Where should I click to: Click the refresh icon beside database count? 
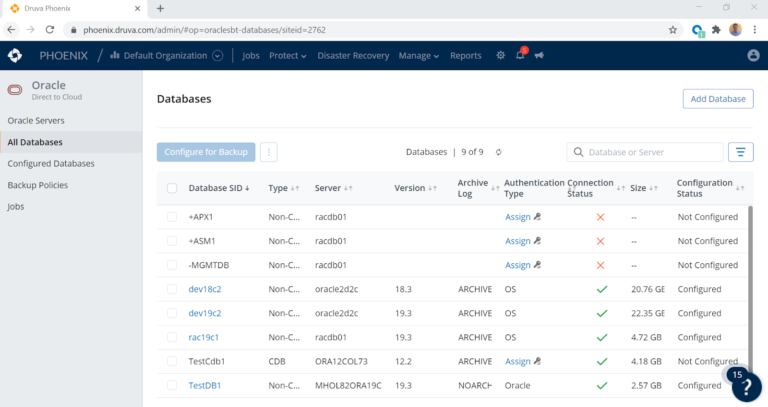point(498,152)
